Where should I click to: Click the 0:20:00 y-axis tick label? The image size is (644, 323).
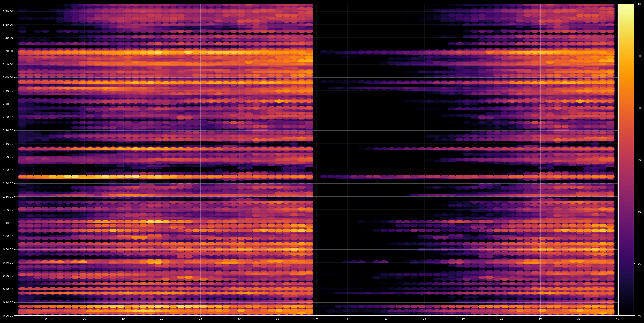pos(8,289)
